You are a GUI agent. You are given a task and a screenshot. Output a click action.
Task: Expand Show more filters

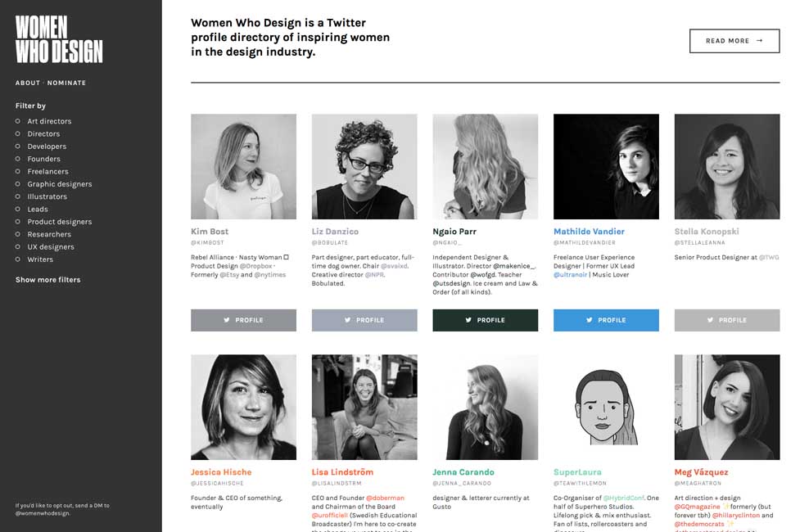click(x=47, y=280)
